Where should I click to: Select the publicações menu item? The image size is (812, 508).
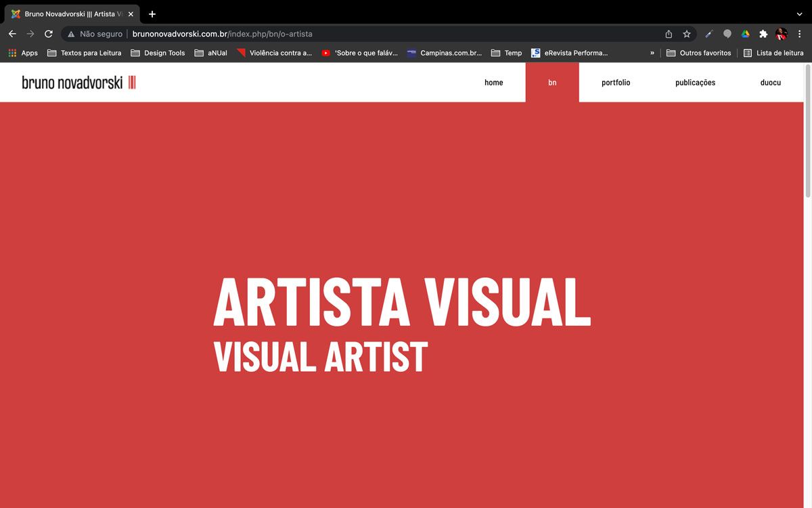(695, 83)
